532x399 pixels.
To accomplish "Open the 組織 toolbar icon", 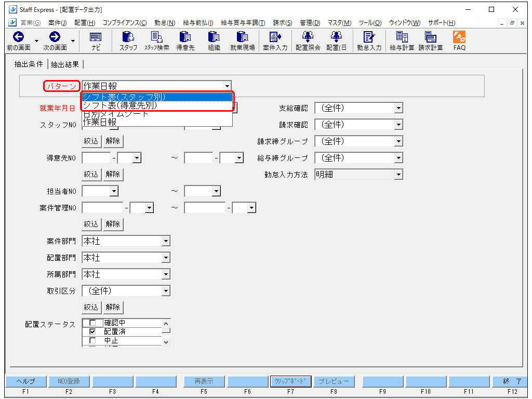I will (x=214, y=37).
